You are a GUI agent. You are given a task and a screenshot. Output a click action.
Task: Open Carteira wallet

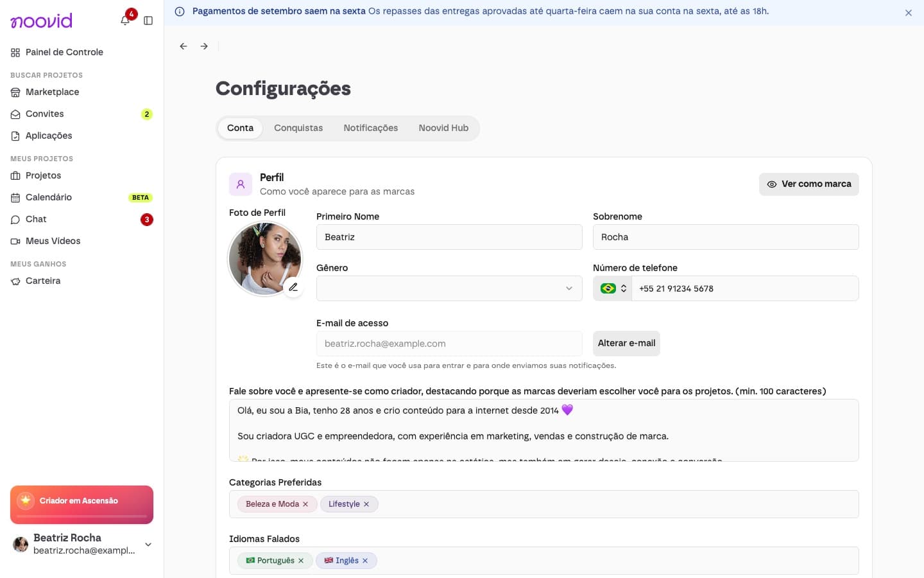(x=81, y=281)
